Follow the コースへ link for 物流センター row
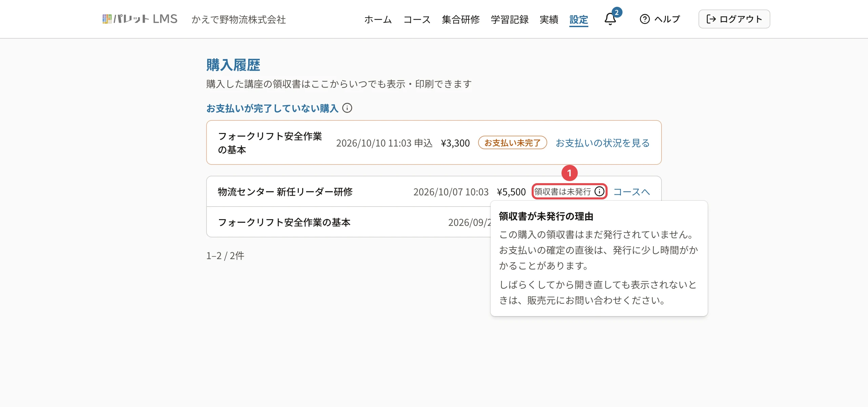 coord(632,192)
